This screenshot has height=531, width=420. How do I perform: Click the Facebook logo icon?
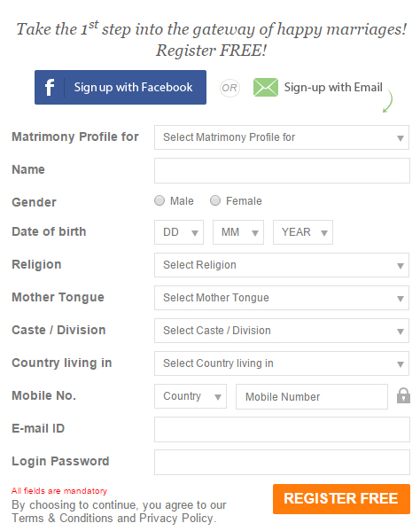coord(50,88)
